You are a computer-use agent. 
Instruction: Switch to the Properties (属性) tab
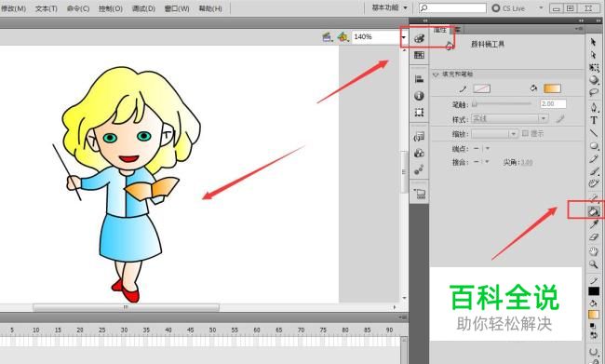click(x=440, y=30)
